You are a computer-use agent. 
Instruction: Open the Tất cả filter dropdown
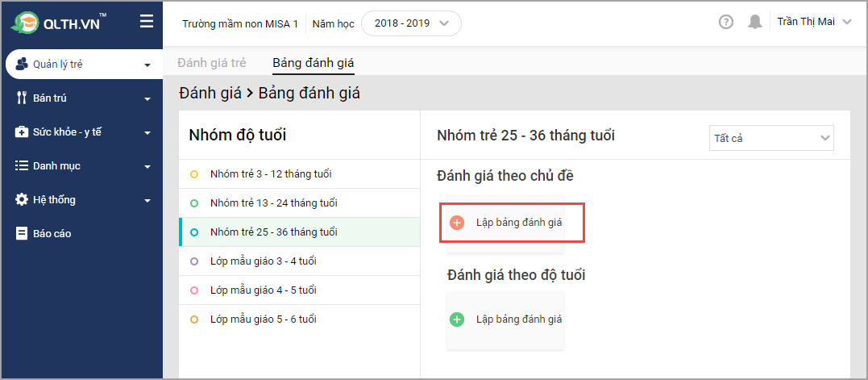coord(771,138)
